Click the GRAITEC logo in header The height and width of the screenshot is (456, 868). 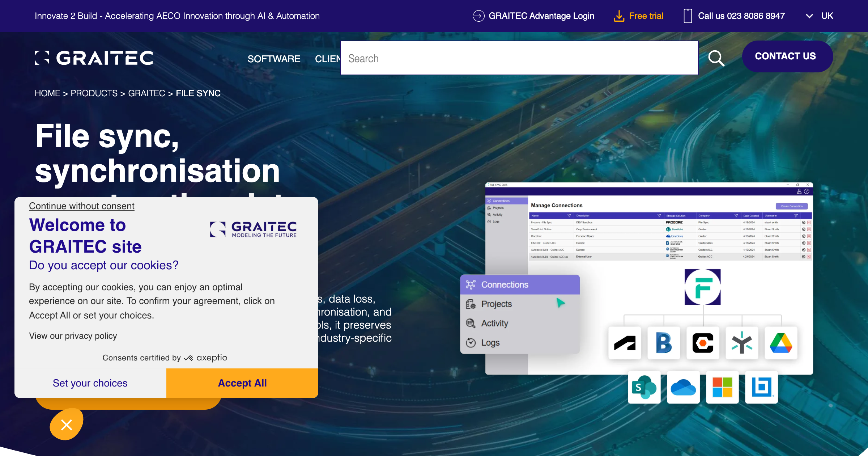pos(94,58)
